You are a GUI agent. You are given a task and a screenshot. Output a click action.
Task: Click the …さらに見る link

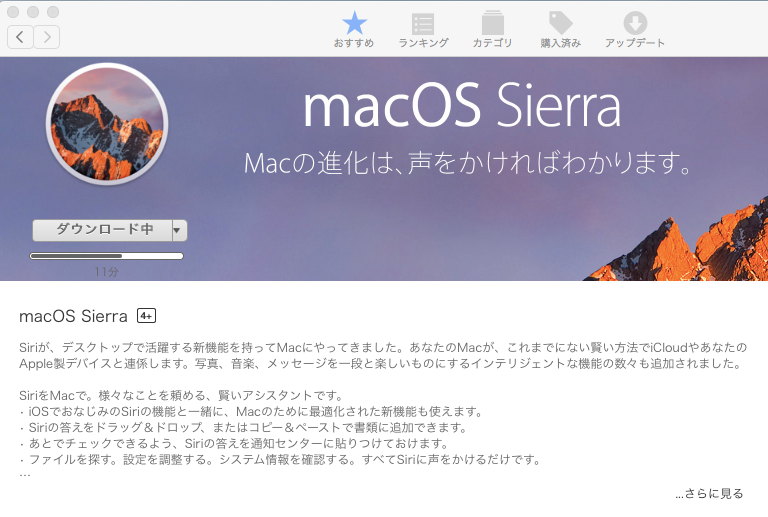[709, 494]
